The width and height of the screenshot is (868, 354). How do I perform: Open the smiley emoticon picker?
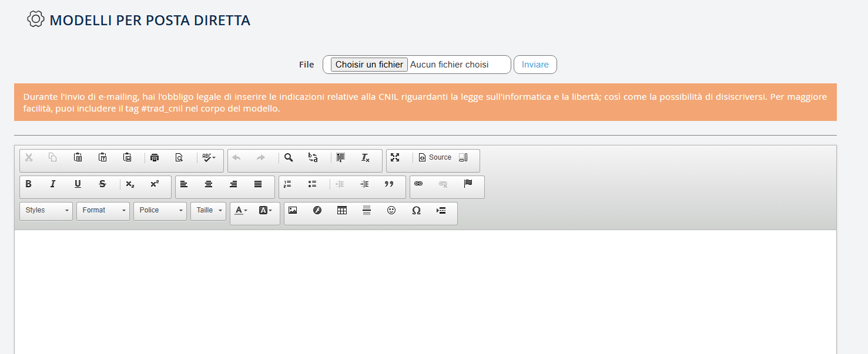point(391,211)
